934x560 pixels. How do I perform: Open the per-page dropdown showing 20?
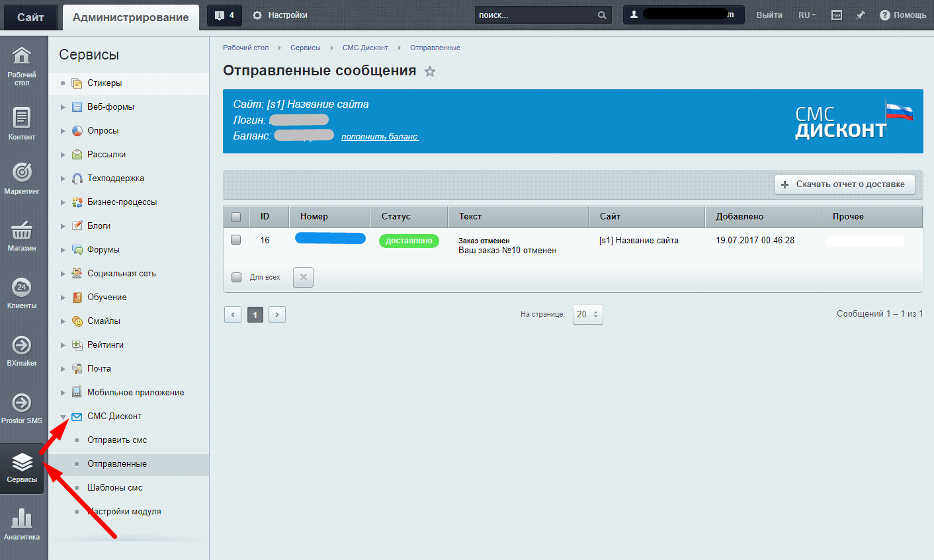(x=587, y=315)
